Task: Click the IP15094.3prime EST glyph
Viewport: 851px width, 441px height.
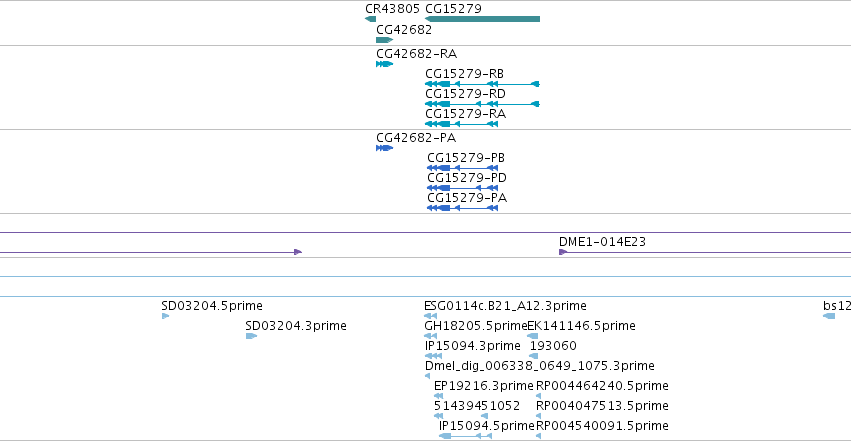Action: coord(433,356)
